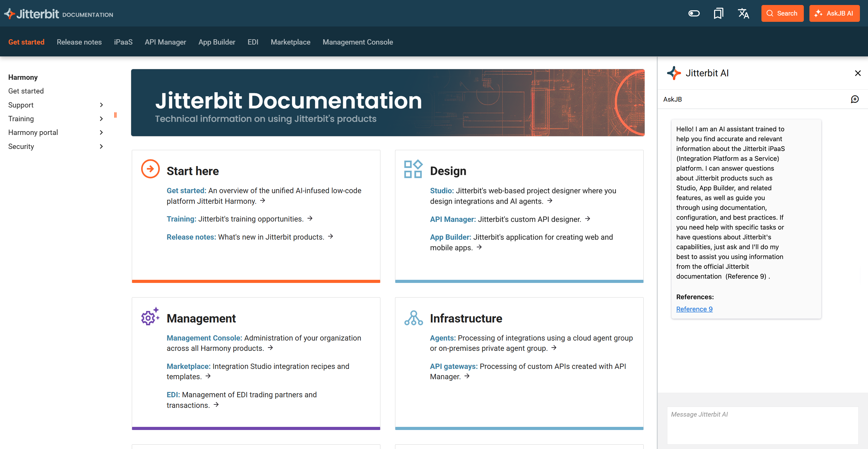Screen dimensions: 868x449
Task: Click the arrow beside Release notes description
Action: coord(331,236)
